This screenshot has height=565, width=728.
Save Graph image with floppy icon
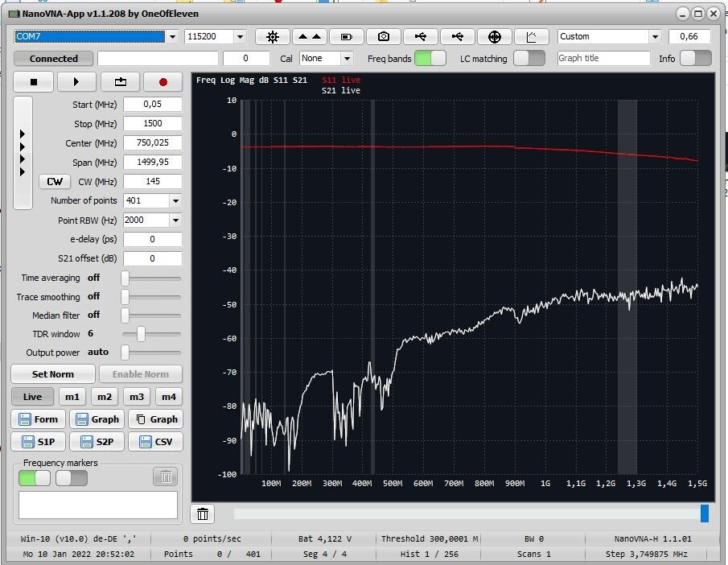pos(97,419)
